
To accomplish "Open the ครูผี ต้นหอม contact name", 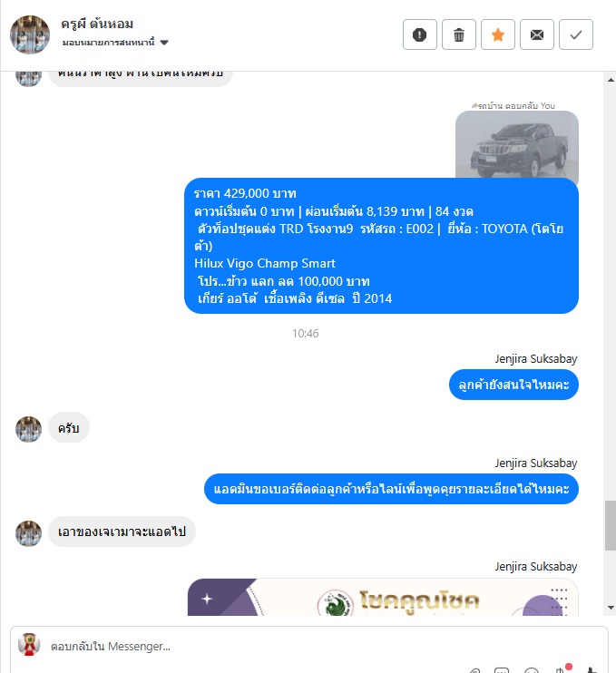I will pos(97,24).
